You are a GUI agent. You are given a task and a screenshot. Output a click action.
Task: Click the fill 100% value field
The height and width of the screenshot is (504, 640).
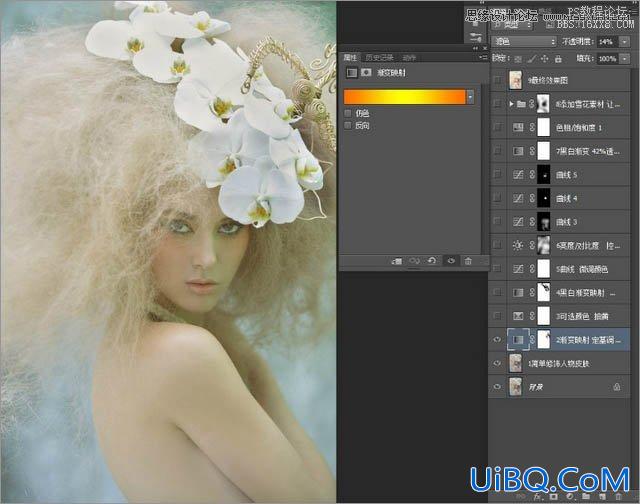click(x=608, y=59)
